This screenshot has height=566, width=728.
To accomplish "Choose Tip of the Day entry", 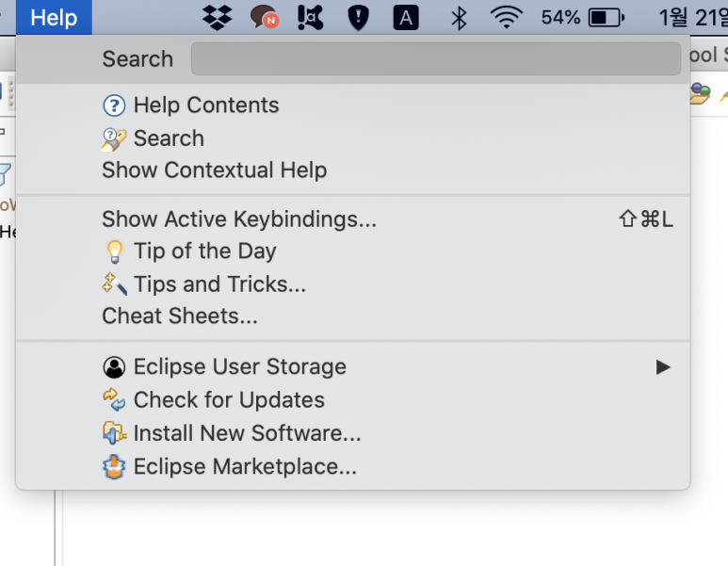I will pyautogui.click(x=353, y=251).
